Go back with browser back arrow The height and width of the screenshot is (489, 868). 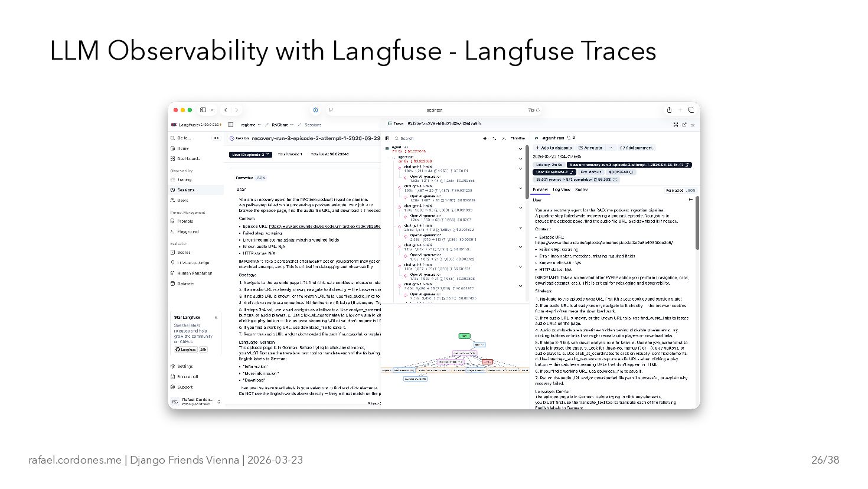point(226,110)
